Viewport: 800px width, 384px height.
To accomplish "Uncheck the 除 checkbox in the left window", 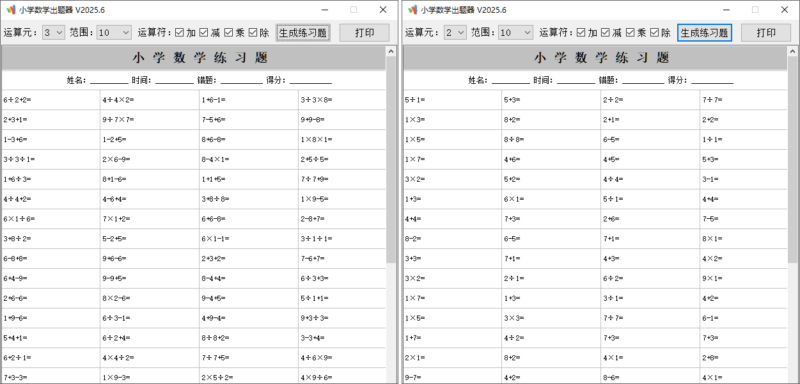I will pos(253,33).
